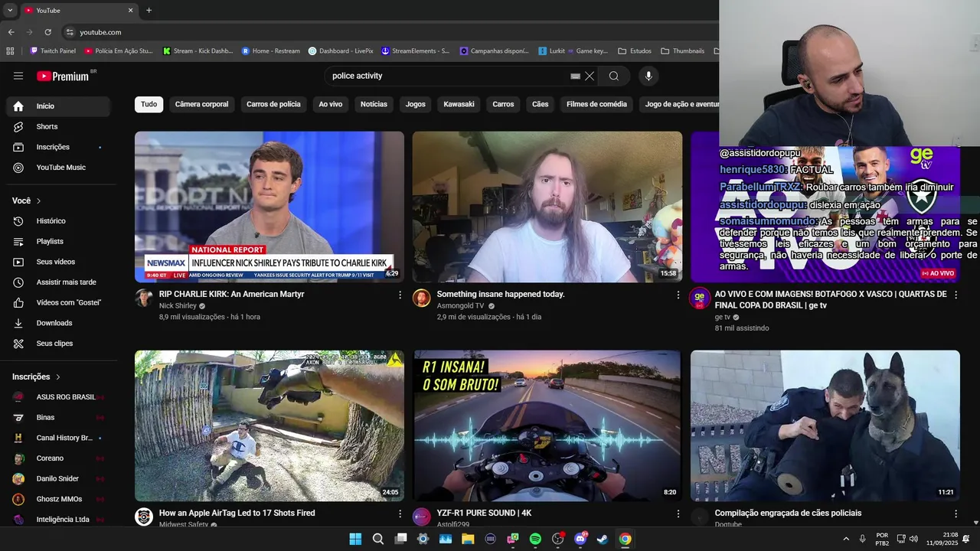The image size is (980, 551).
Task: Open Inscrições in the sidebar
Action: [x=58, y=147]
